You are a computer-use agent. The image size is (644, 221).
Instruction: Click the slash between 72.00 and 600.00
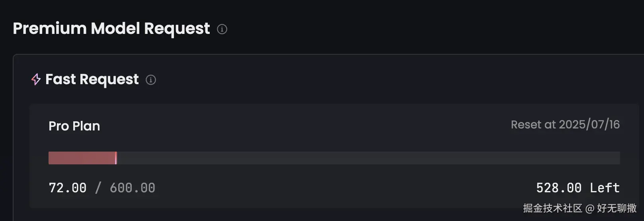pos(98,188)
